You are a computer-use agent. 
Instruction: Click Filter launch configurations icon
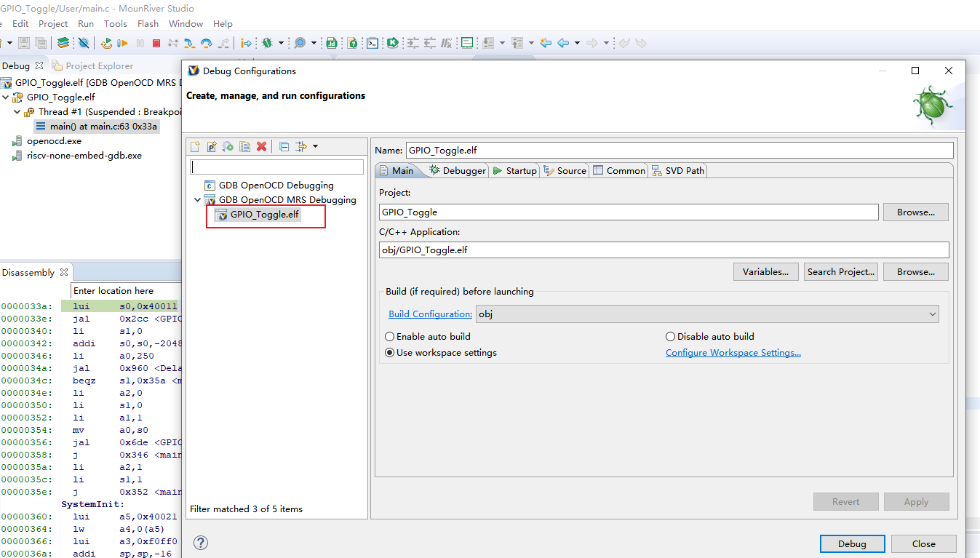coord(302,146)
